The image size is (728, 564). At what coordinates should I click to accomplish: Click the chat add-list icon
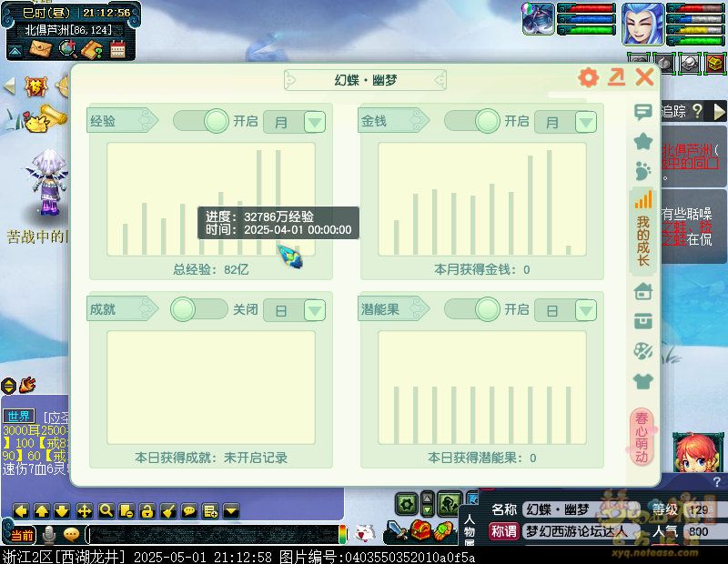pyautogui.click(x=210, y=511)
